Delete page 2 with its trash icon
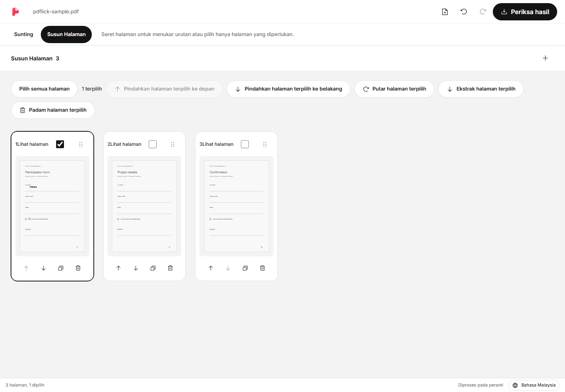Image resolution: width=565 pixels, height=392 pixels. (x=170, y=268)
